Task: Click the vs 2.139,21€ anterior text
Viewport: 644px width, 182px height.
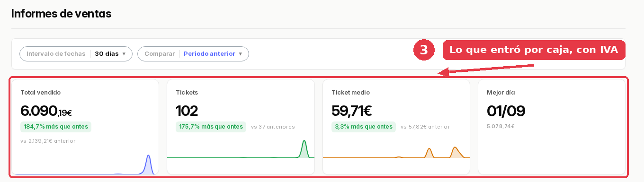Action: 48,141
